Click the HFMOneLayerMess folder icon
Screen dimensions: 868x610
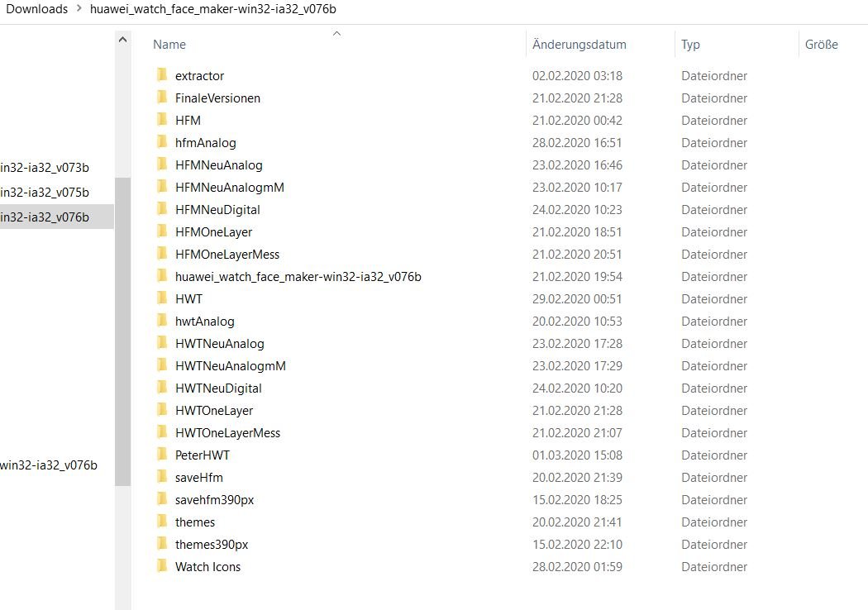coord(162,253)
